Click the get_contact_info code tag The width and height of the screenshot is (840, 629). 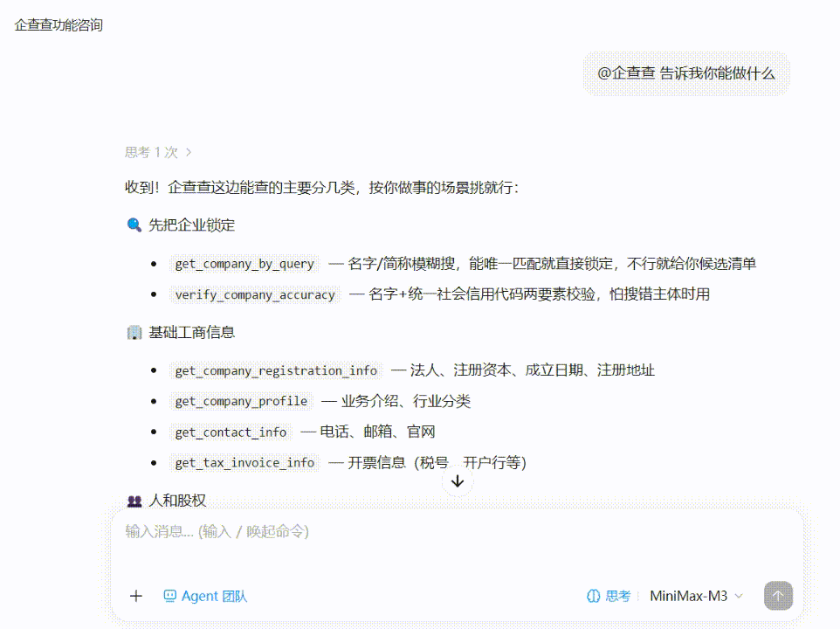click(x=231, y=432)
